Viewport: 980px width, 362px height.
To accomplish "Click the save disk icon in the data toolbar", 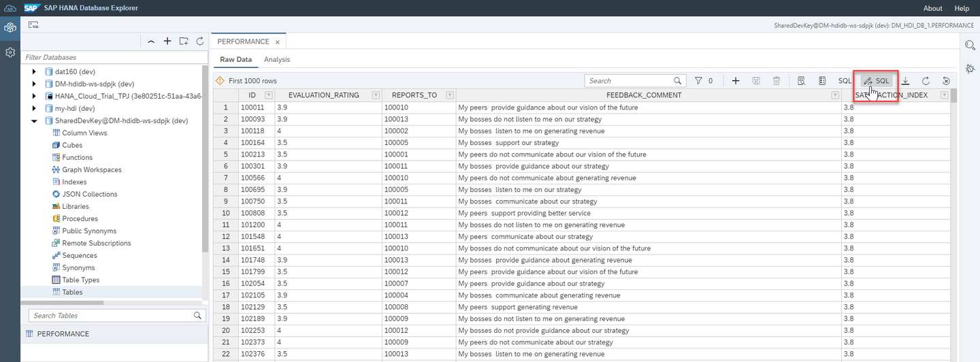I will (x=756, y=80).
